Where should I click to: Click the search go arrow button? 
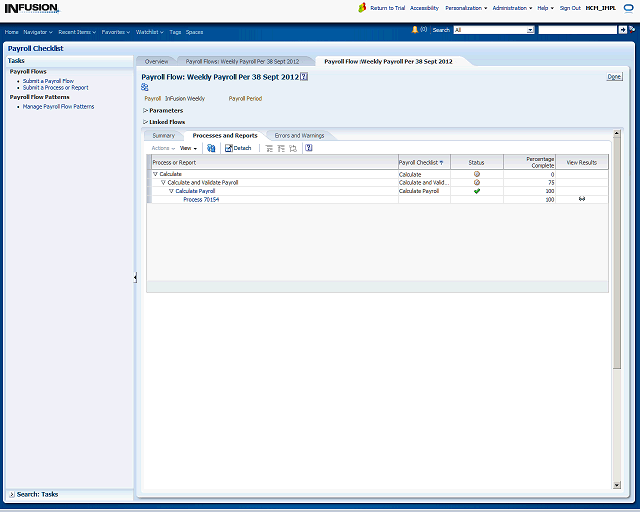click(622, 30)
